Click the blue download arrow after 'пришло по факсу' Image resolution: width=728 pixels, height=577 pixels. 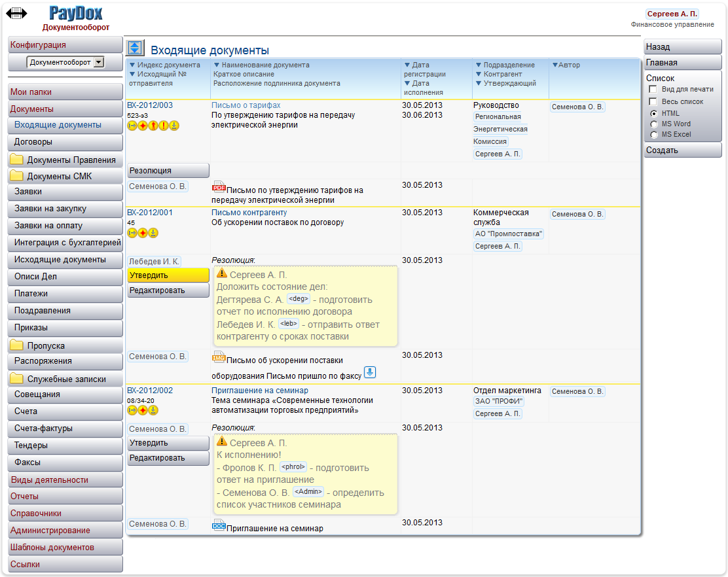click(x=370, y=372)
